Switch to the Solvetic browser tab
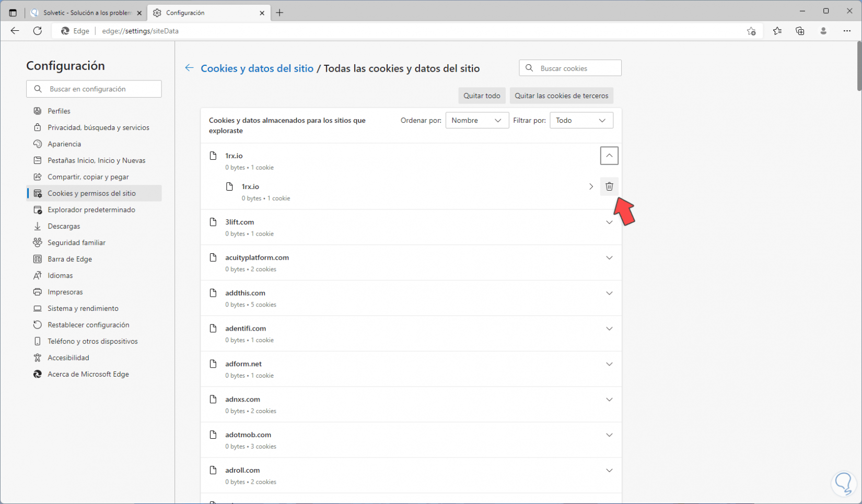Image resolution: width=862 pixels, height=504 pixels. click(x=86, y=13)
